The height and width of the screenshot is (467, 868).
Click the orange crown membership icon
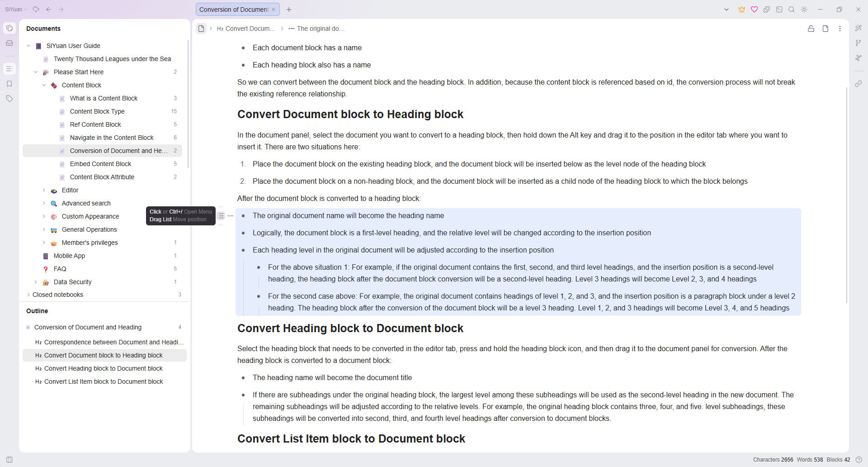tap(742, 10)
